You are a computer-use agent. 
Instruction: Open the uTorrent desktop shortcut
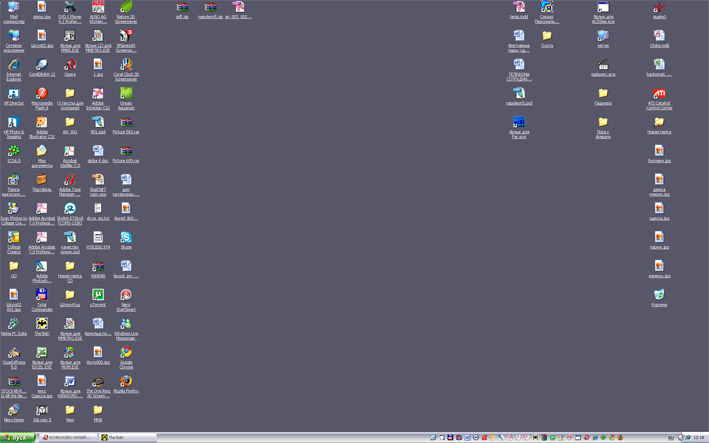tap(98, 295)
